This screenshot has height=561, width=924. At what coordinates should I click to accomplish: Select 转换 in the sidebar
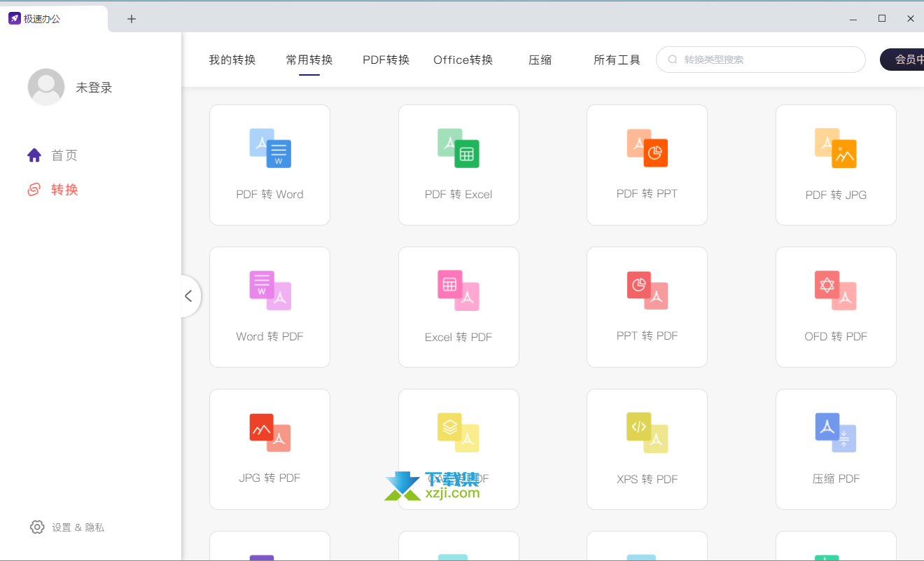[64, 190]
